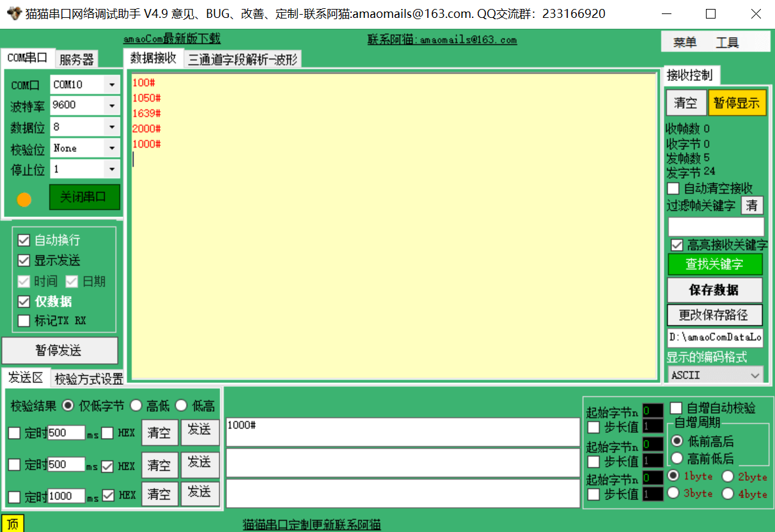Select the 1byte radio button
Image resolution: width=775 pixels, height=532 pixels.
tap(673, 476)
